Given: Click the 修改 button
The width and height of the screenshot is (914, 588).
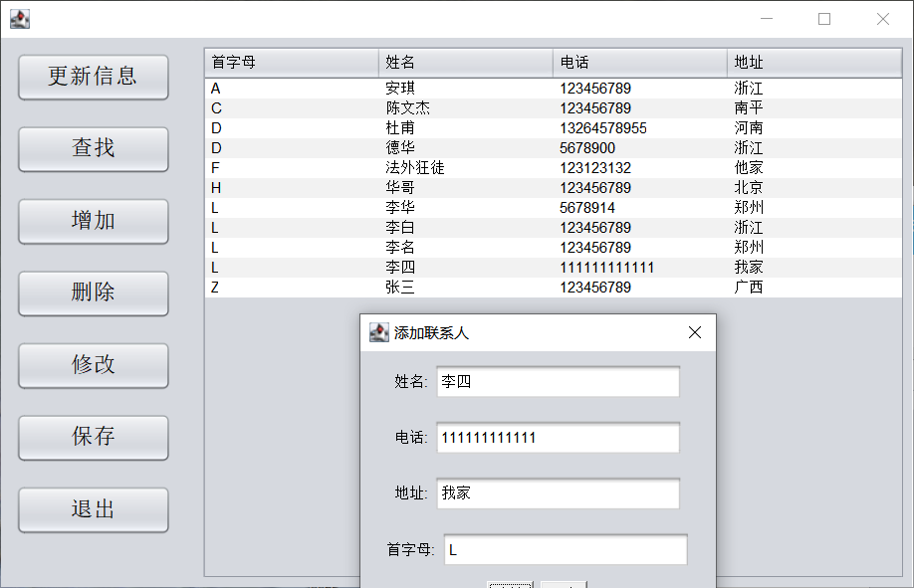Looking at the screenshot, I should coord(93,365).
